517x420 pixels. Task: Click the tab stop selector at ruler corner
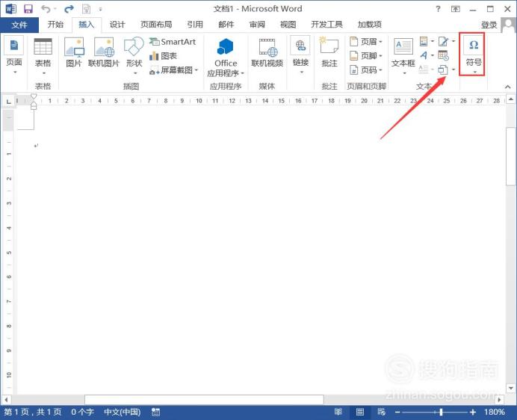coord(9,101)
